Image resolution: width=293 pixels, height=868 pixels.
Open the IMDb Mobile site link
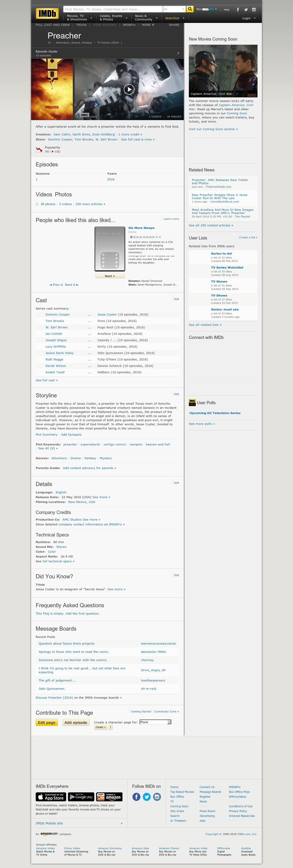coord(49,823)
